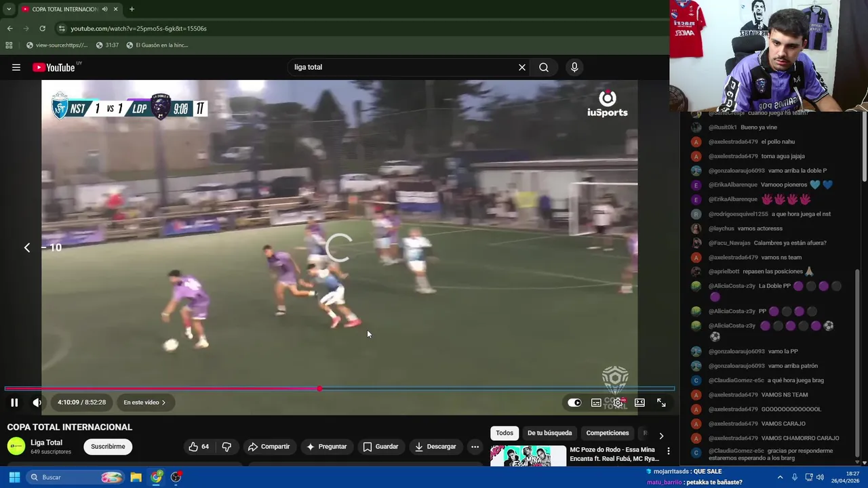Viewport: 868px width, 488px height.
Task: Go forward in browser history
Action: coord(26,28)
